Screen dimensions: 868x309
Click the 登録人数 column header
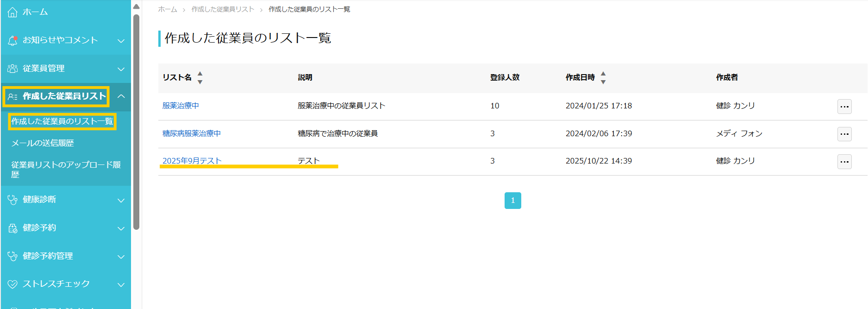click(505, 77)
